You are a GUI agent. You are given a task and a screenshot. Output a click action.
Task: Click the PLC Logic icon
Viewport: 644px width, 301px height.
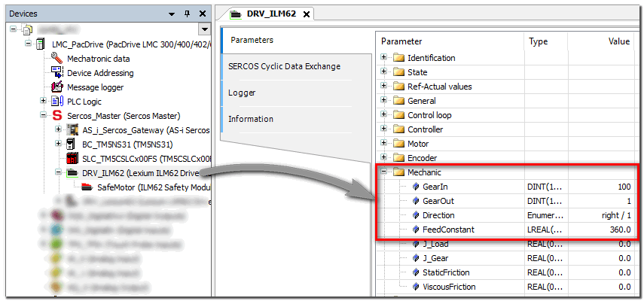(x=56, y=102)
